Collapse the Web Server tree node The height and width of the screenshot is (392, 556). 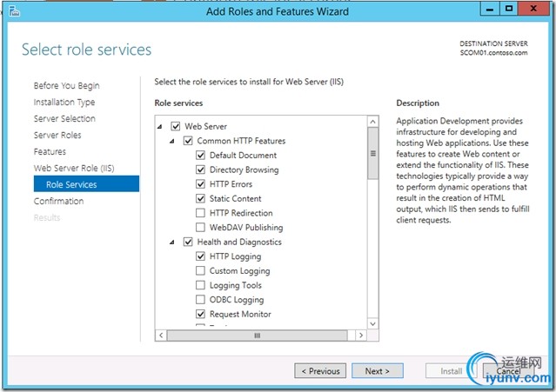tap(160, 126)
